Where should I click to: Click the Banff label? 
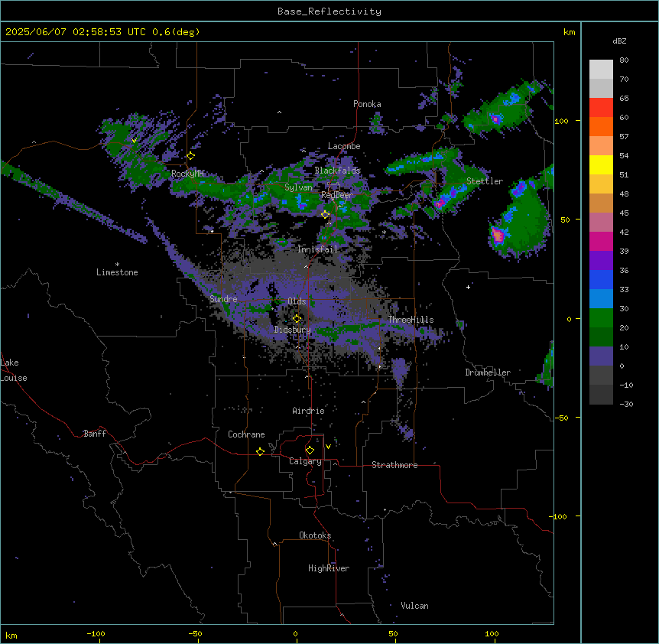pyautogui.click(x=95, y=434)
